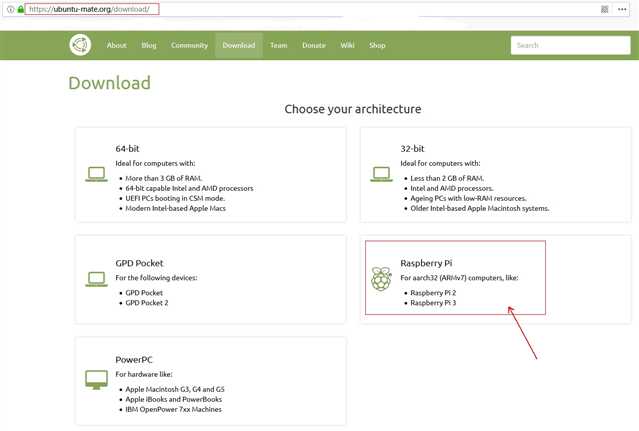
Task: Click 'GPD Pocket 2' list item
Action: point(147,303)
